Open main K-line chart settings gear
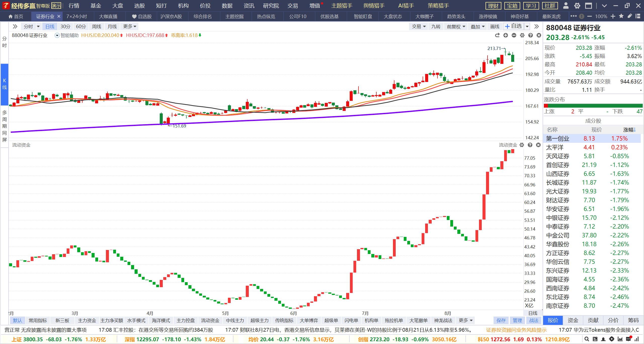The width and height of the screenshot is (644, 344). (522, 35)
